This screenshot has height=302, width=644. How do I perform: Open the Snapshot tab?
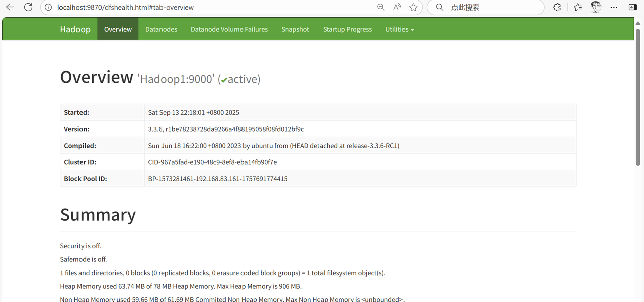point(295,29)
